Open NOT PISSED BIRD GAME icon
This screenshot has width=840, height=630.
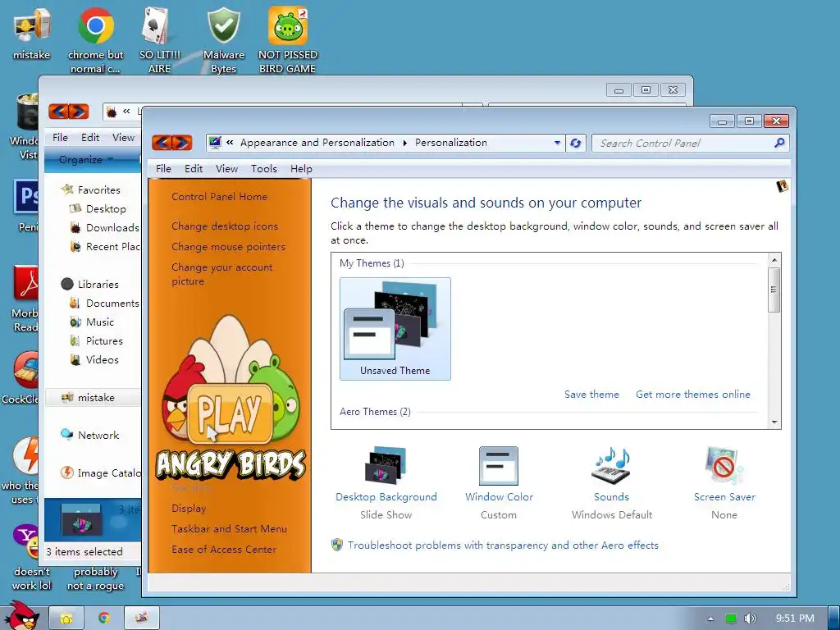288,40
